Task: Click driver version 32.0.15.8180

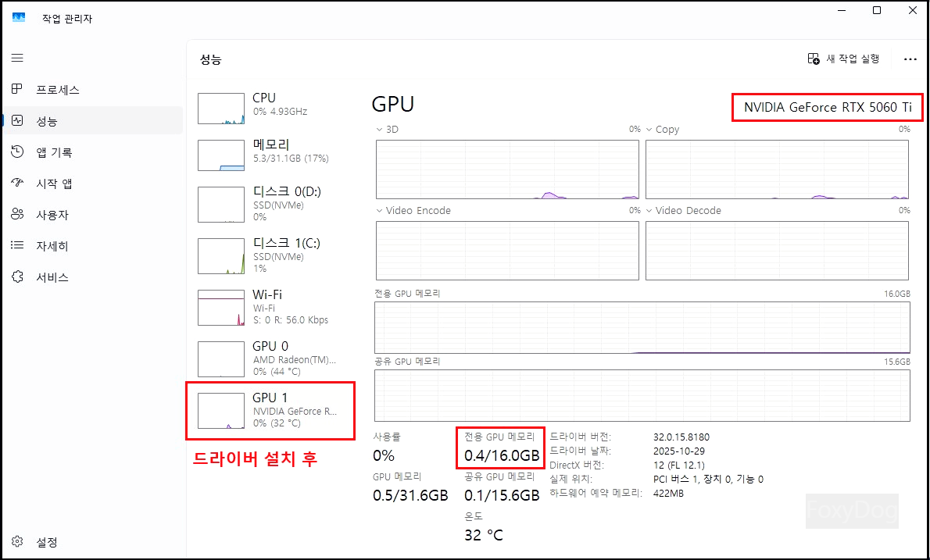Action: 681,437
